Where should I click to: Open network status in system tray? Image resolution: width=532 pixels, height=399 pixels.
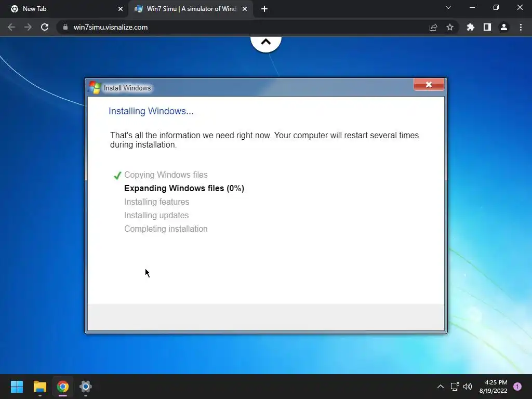pos(455,387)
